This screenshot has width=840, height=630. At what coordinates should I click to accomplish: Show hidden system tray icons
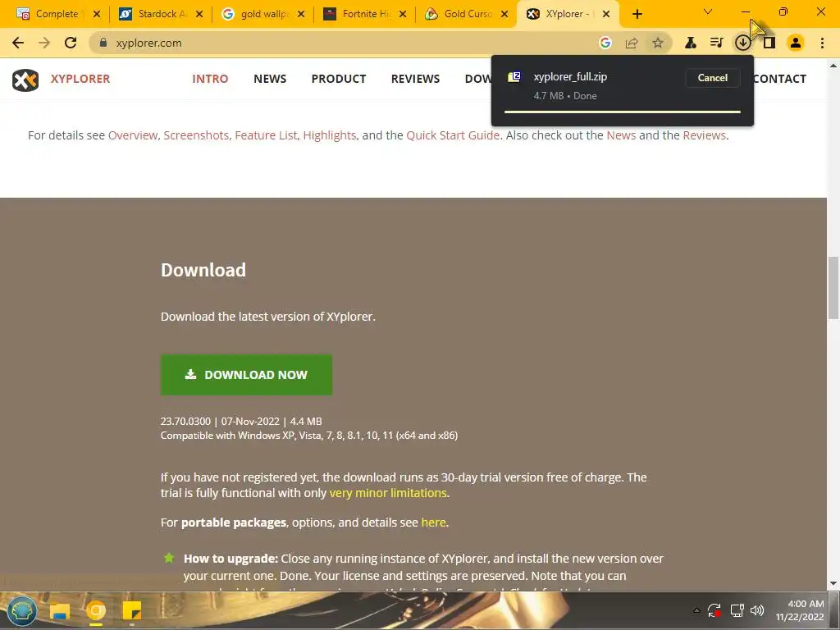696,610
